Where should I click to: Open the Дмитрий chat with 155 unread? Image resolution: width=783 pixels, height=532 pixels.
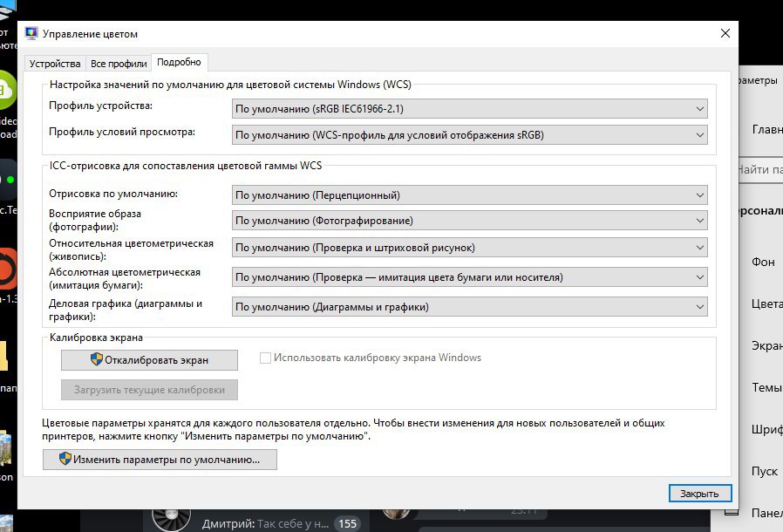[256, 522]
